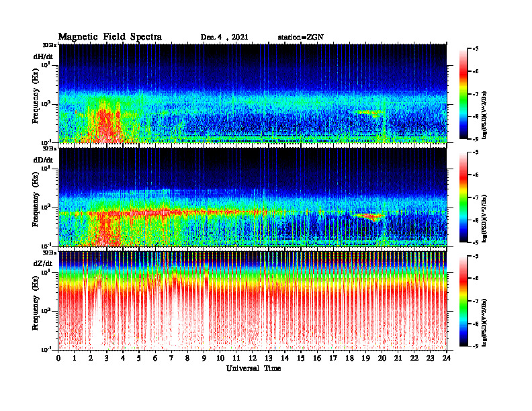532x411 pixels.
Task: Click hour tick label 23 on time axis
Action: 430,358
